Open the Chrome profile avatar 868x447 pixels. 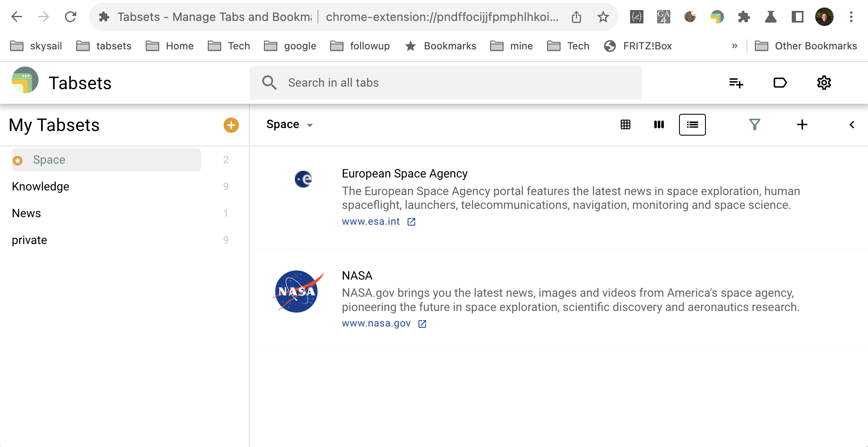coord(824,17)
